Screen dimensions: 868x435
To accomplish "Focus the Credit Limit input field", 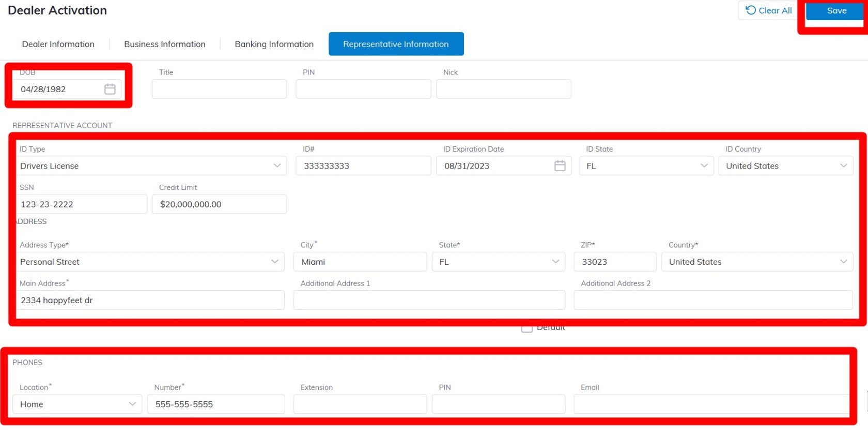I will tap(219, 204).
